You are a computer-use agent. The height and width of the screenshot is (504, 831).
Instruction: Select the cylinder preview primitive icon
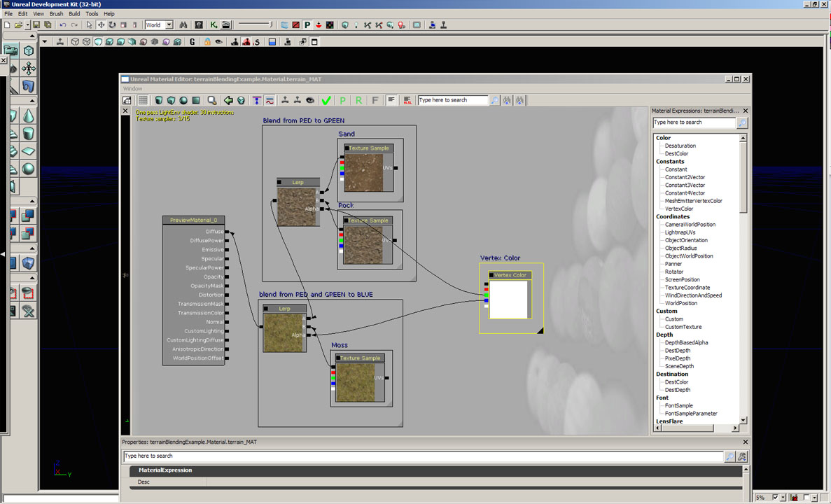coord(159,101)
